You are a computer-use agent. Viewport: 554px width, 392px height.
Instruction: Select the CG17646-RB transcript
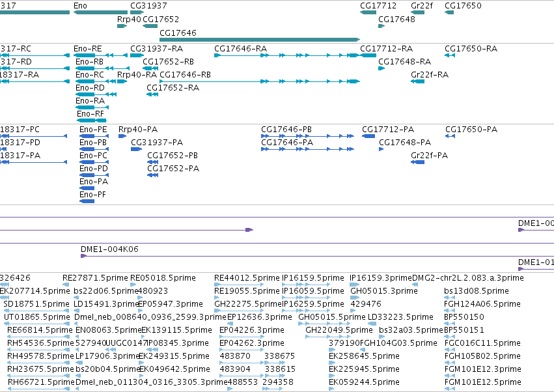260,81
